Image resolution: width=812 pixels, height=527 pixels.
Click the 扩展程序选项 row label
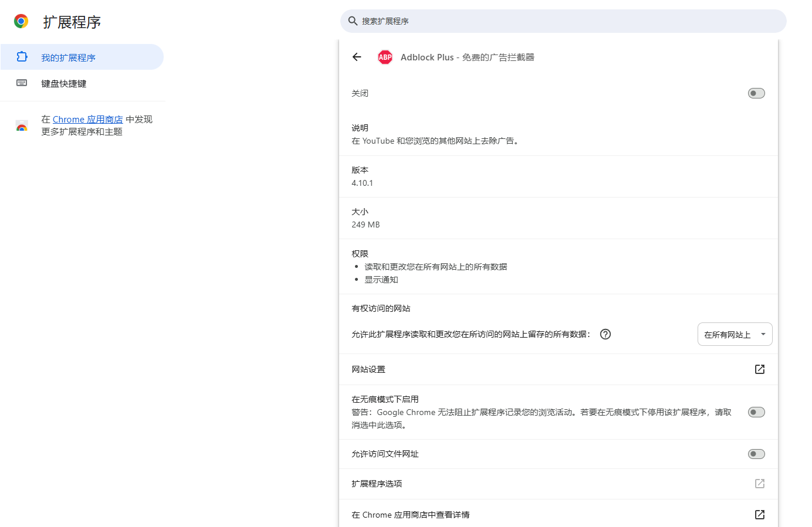(x=377, y=484)
